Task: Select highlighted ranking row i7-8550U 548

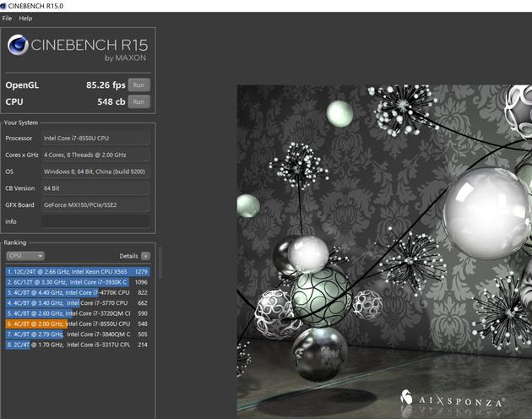Action: pyautogui.click(x=78, y=324)
